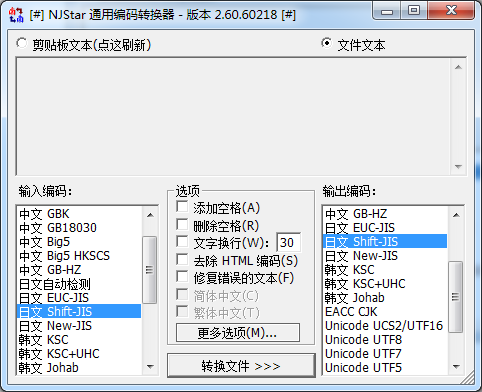Select Unicode UCS2/UTF16 in output list

coord(385,325)
